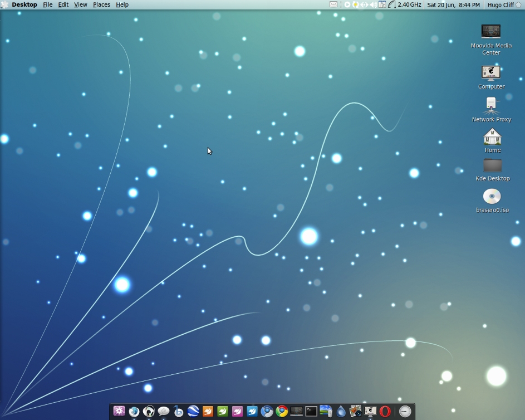The image size is (525, 420).
Task: Launch Firefox from the dock
Action: pos(134,411)
